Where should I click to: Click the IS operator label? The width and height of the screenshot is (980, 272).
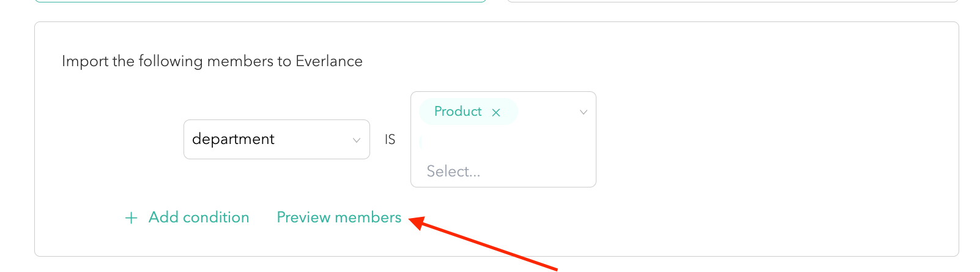[390, 140]
